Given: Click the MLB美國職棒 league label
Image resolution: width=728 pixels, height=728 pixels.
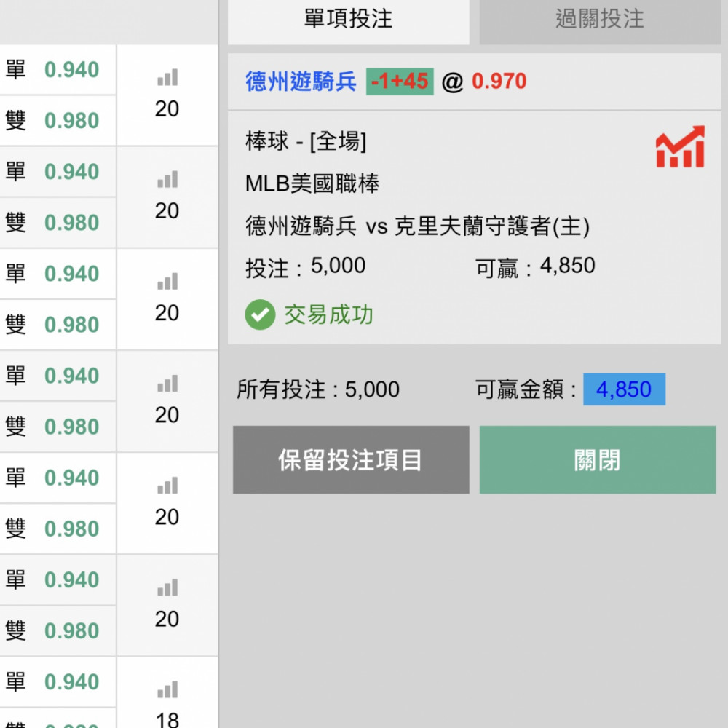Looking at the screenshot, I should (312, 183).
